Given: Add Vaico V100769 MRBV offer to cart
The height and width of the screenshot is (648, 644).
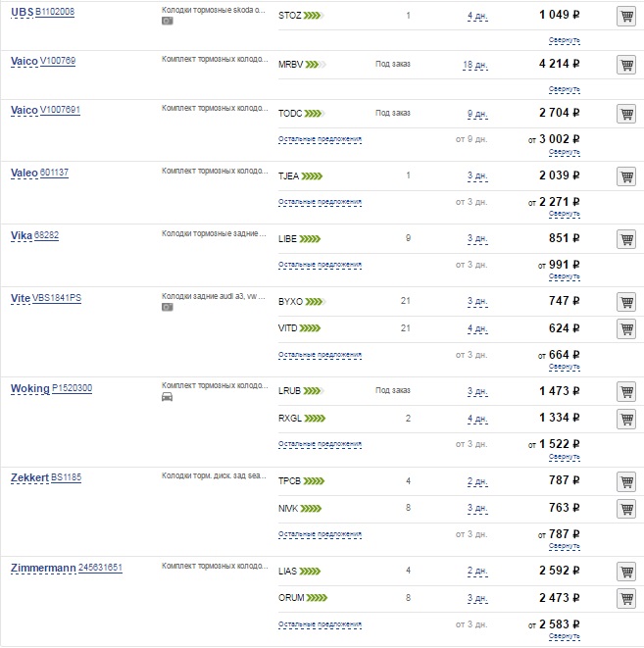Looking at the screenshot, I should point(626,65).
